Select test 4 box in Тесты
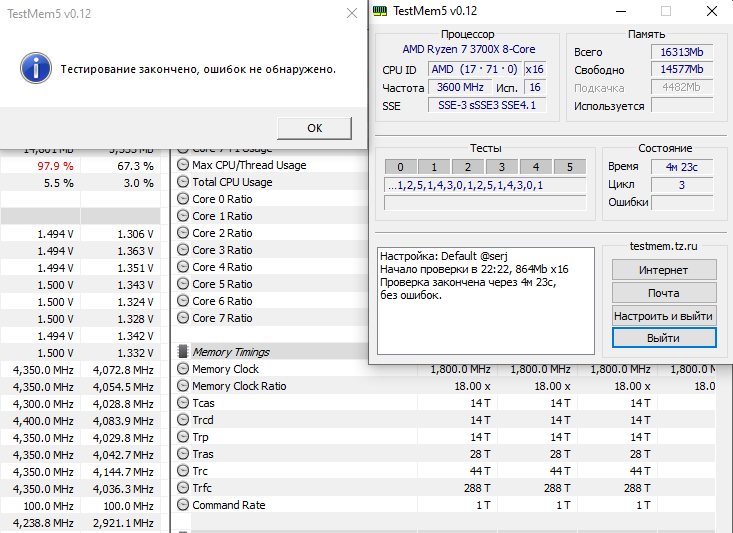This screenshot has height=533, width=733. (x=536, y=167)
